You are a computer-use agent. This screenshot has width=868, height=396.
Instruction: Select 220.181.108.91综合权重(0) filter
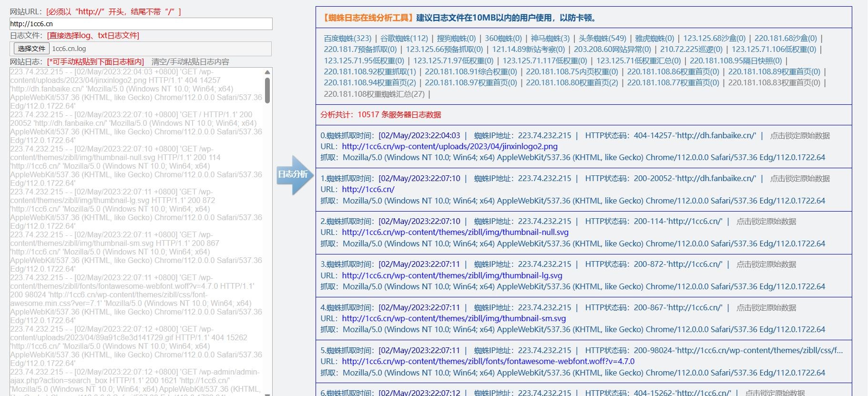coord(471,71)
